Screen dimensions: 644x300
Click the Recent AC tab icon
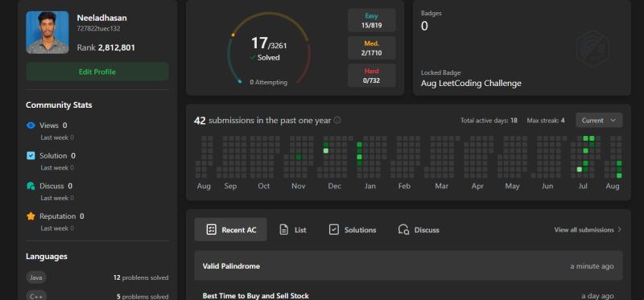[x=212, y=230]
